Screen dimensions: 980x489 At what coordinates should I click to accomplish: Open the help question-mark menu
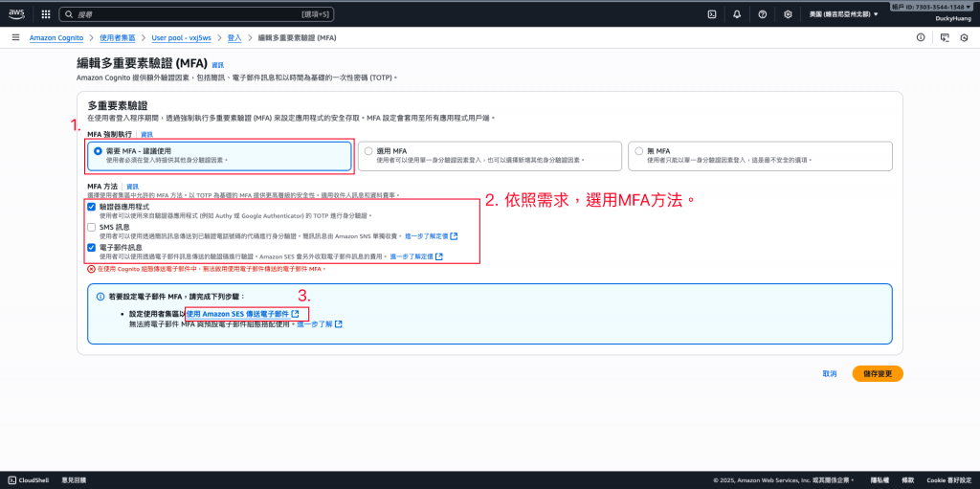(763, 13)
